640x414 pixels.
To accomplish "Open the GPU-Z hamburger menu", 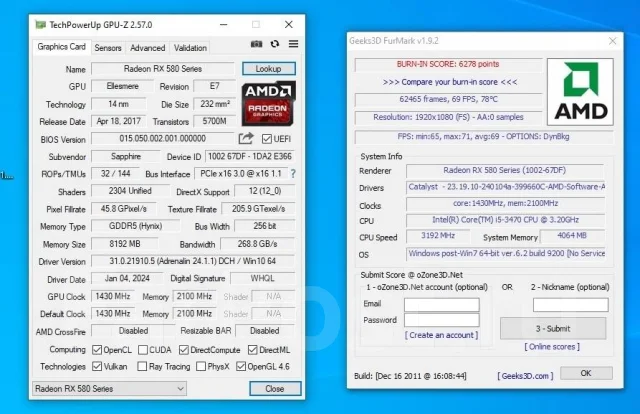I will [293, 44].
